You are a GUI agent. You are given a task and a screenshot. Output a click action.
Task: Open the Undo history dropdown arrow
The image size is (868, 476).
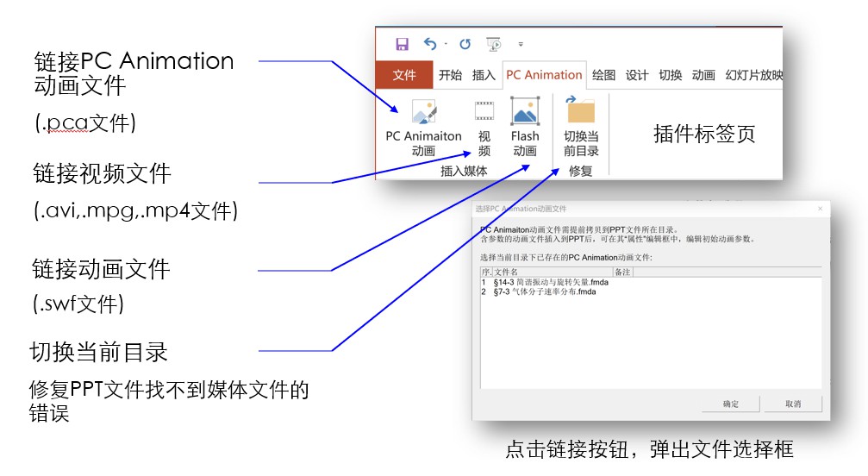(446, 44)
